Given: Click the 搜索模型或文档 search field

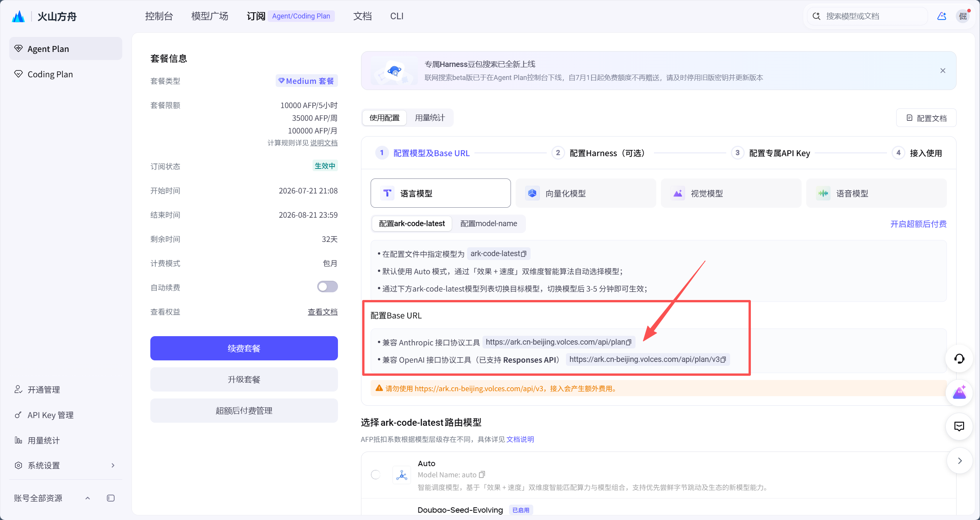Looking at the screenshot, I should point(867,16).
